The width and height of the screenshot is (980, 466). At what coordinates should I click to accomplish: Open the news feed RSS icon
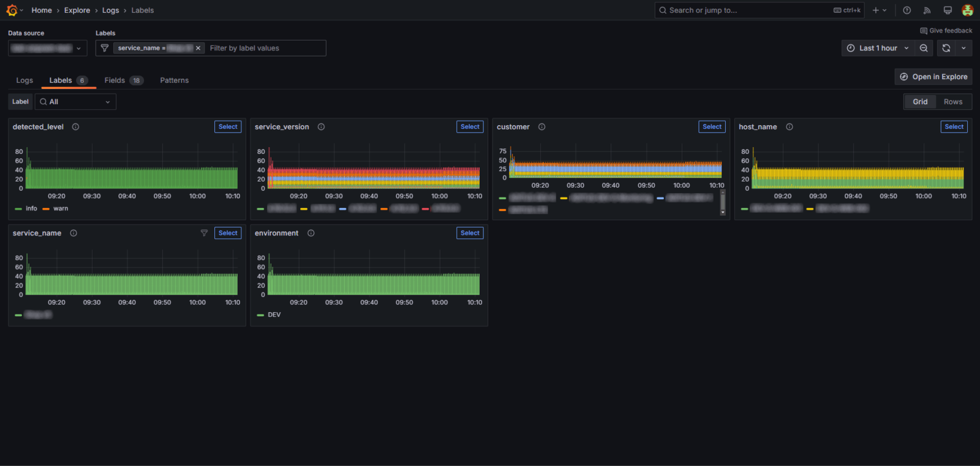click(x=927, y=10)
